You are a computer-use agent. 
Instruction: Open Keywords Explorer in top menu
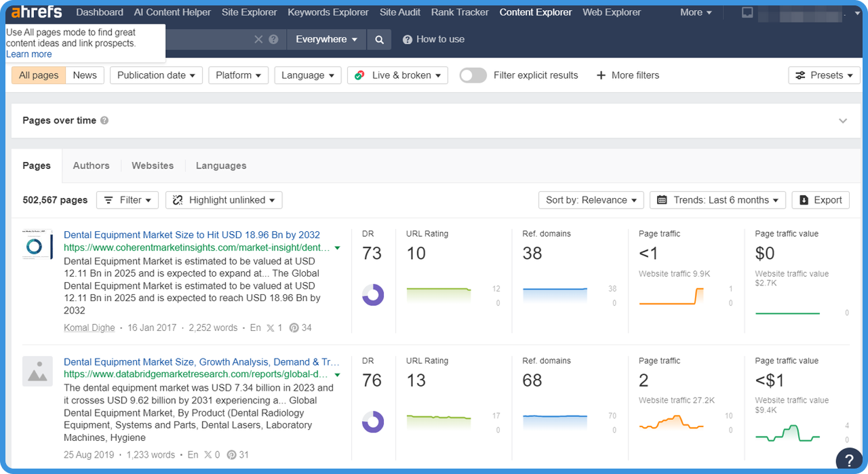click(328, 12)
